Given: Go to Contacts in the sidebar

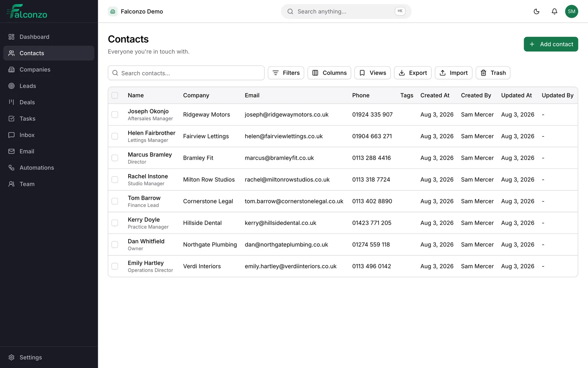Looking at the screenshot, I should (49, 53).
